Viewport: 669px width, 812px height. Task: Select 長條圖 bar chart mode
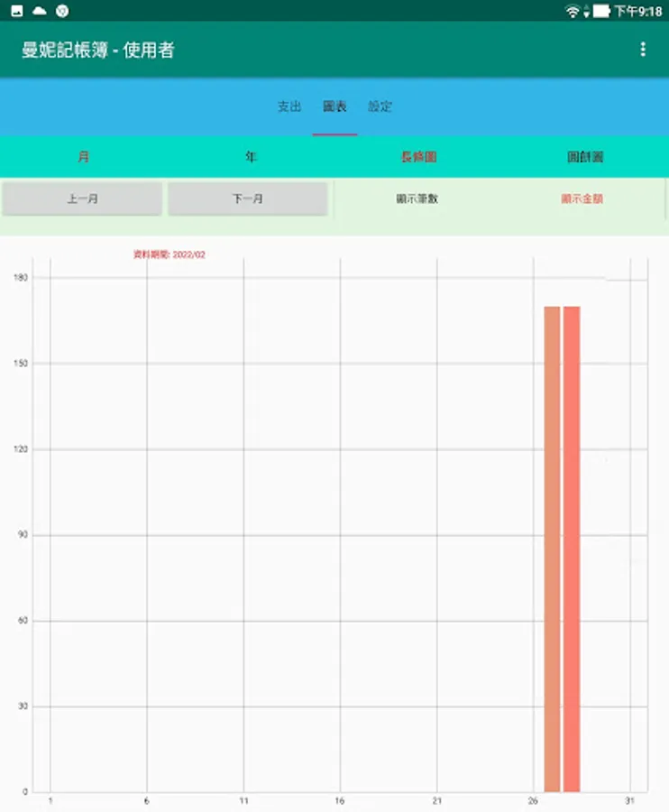(418, 156)
